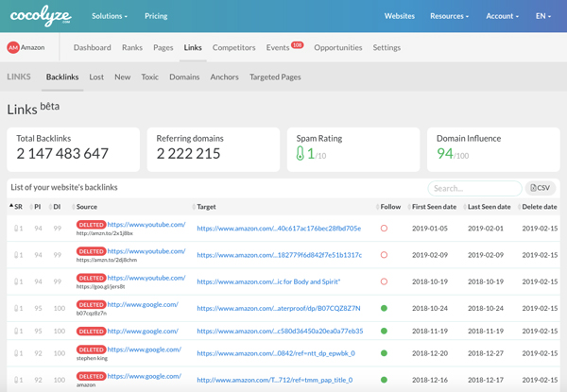Click green follow dot in b07cqz8z7n row
Viewport: 567px width, 392px height.
pyautogui.click(x=384, y=308)
